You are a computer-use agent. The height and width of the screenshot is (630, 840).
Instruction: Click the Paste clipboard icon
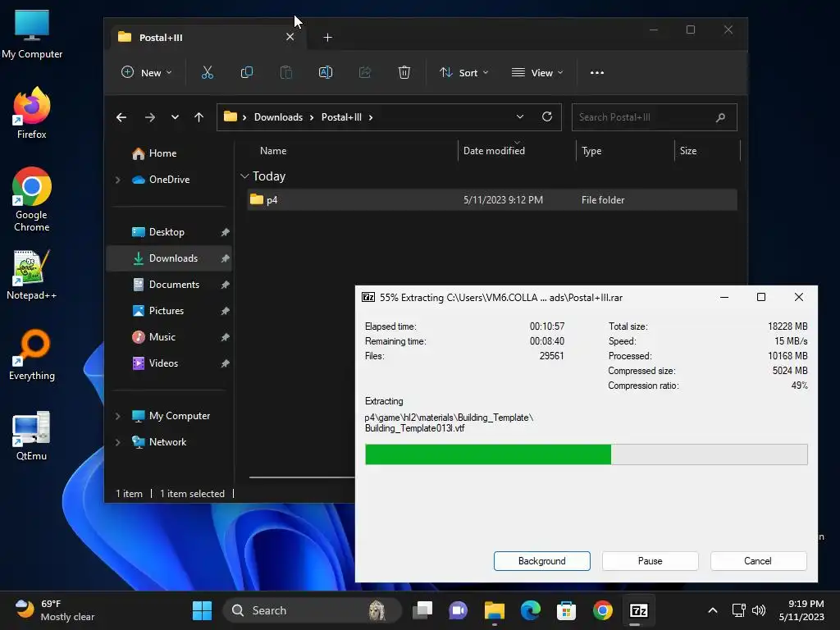(286, 72)
